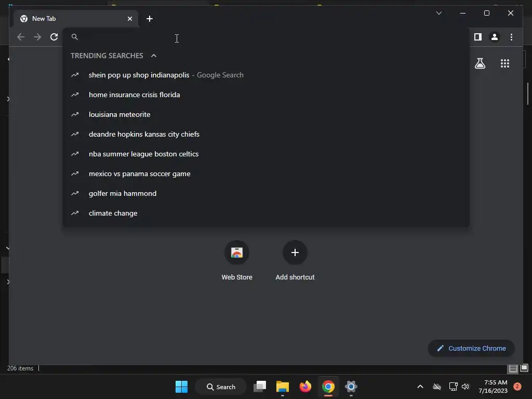Viewport: 532px width, 399px height.
Task: Select suggestion home insurance crisis florida
Action: pyautogui.click(x=266, y=95)
